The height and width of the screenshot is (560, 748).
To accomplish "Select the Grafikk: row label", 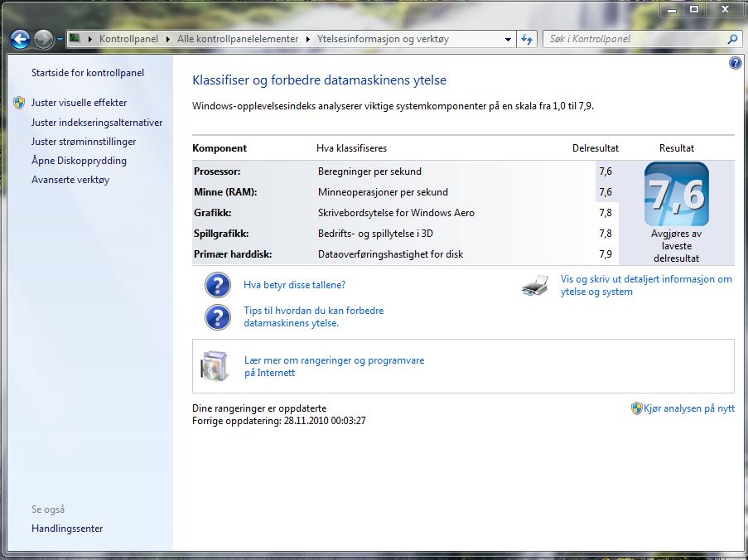I will [x=212, y=213].
